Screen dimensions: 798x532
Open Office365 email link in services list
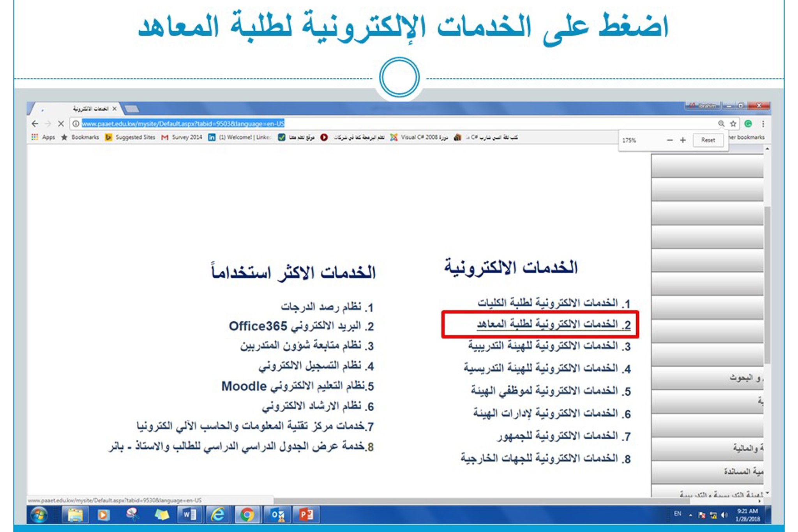[x=301, y=326]
